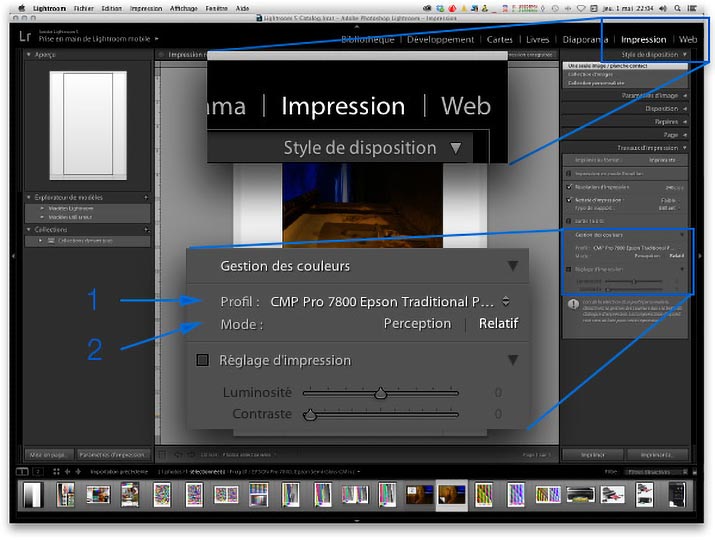
Task: Click the next page arrow in toolbar
Action: tap(191, 455)
